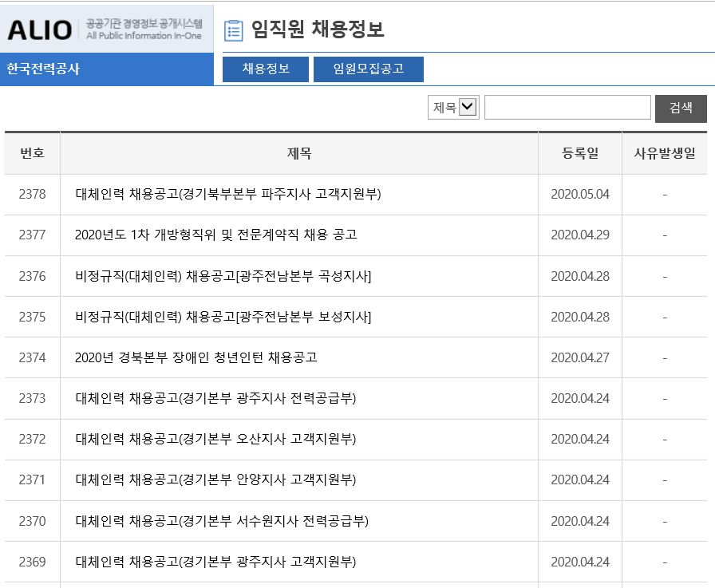Viewport: 715px width, 588px height.
Task: Click the 임직원 채용정보 page title
Action: [x=318, y=30]
